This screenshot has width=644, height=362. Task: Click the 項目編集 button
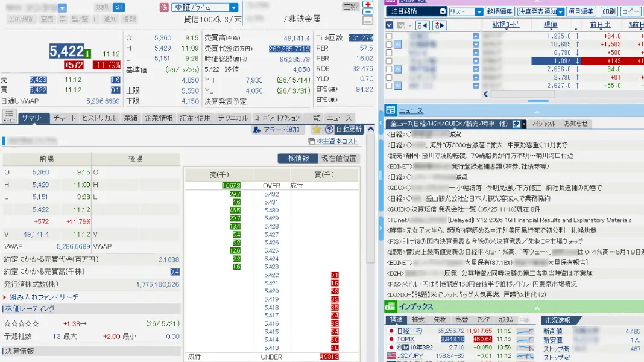[581, 11]
